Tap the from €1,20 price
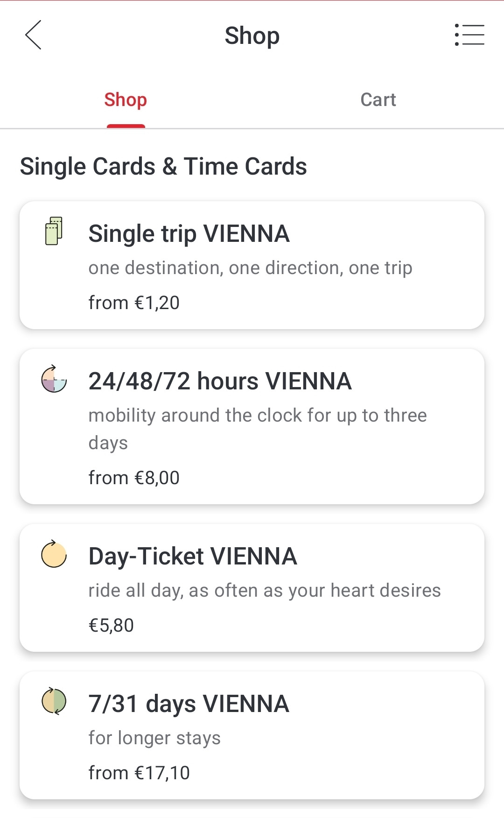This screenshot has width=504, height=818. 134,303
